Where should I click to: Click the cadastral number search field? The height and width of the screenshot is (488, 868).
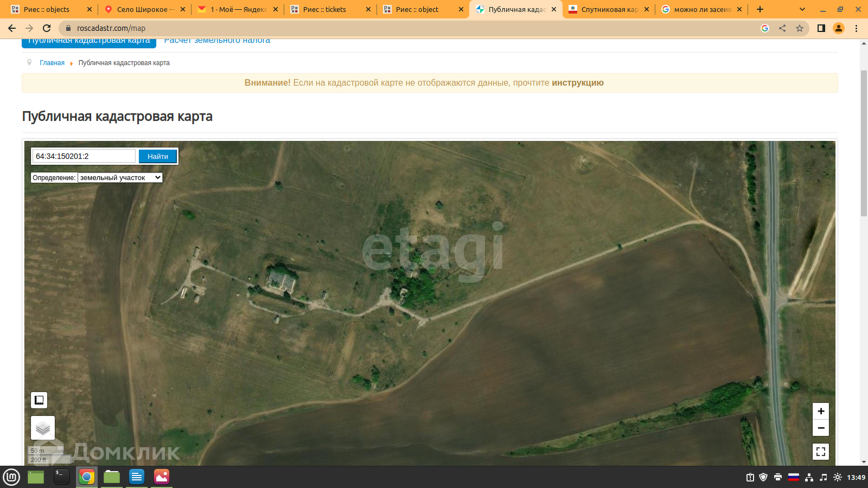[x=84, y=156]
